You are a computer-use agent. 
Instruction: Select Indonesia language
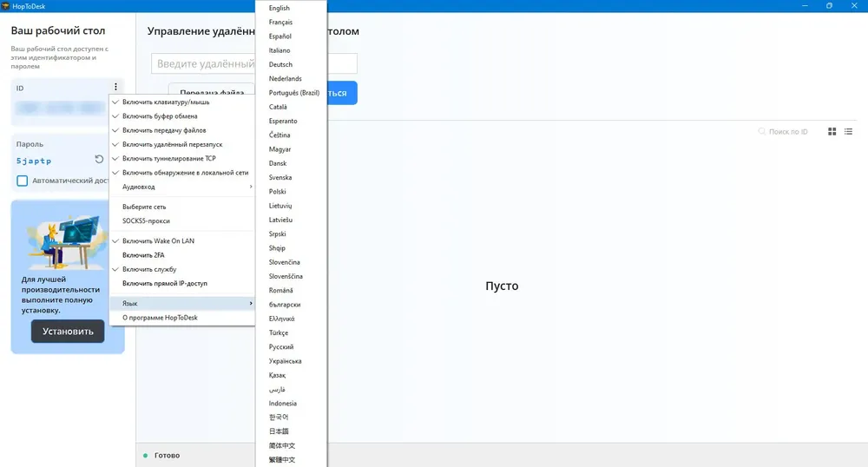[x=291, y=403]
